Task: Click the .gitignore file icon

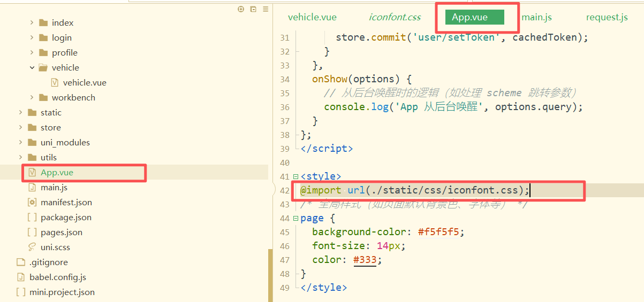Action: 21,262
